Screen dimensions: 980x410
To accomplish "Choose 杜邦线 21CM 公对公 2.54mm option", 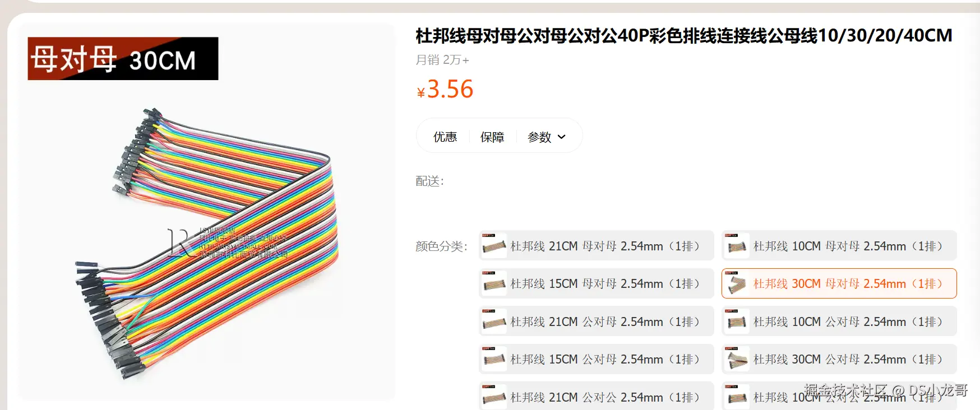I will pos(597,396).
